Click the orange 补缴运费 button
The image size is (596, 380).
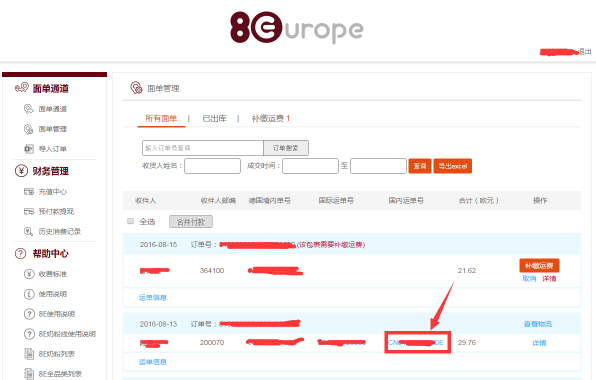click(x=539, y=266)
